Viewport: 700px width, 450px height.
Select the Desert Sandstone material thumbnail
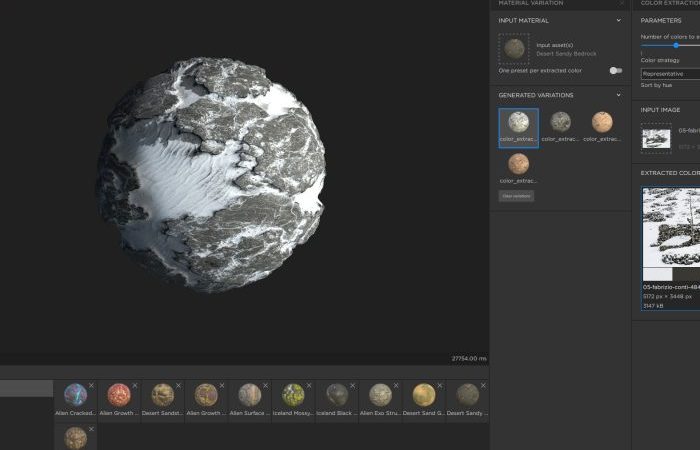pos(162,395)
